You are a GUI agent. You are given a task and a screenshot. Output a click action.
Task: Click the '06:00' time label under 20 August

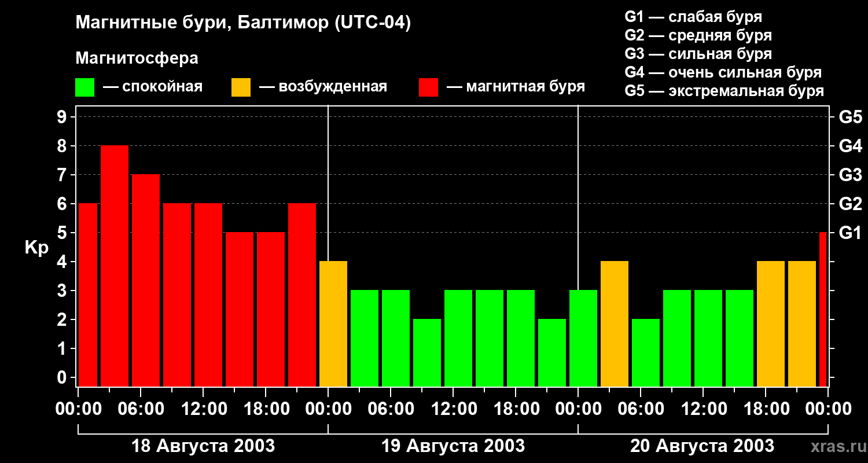tap(641, 409)
